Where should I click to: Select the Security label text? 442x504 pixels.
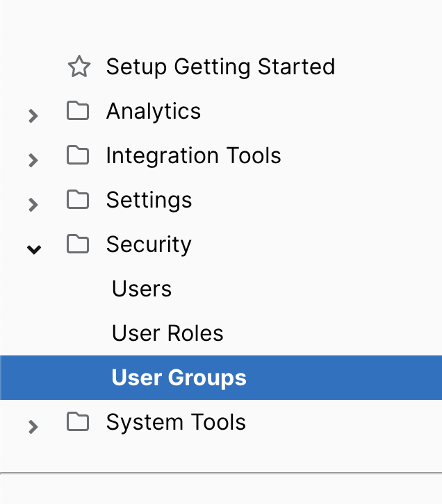148,244
